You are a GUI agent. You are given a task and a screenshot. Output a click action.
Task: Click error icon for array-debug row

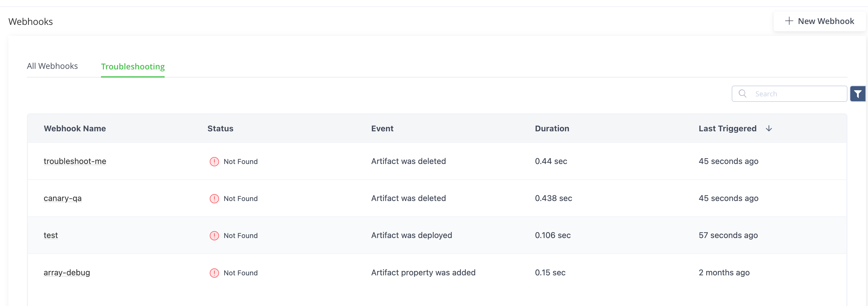tap(214, 273)
